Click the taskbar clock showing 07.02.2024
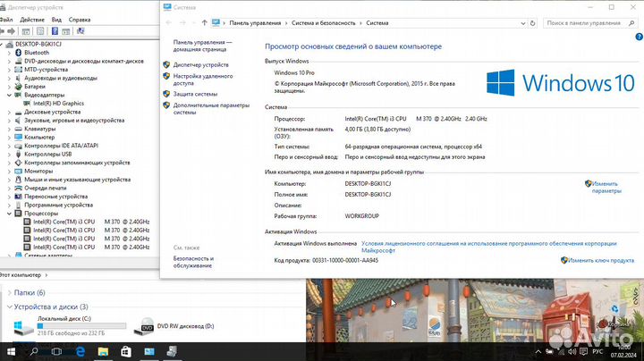The image size is (644, 361). point(623,351)
